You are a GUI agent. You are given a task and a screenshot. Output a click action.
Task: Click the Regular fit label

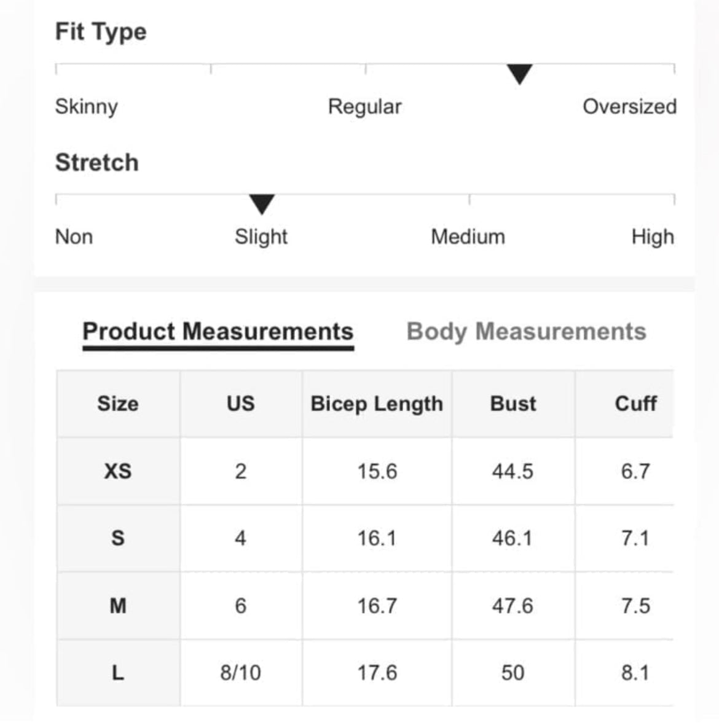[364, 108]
